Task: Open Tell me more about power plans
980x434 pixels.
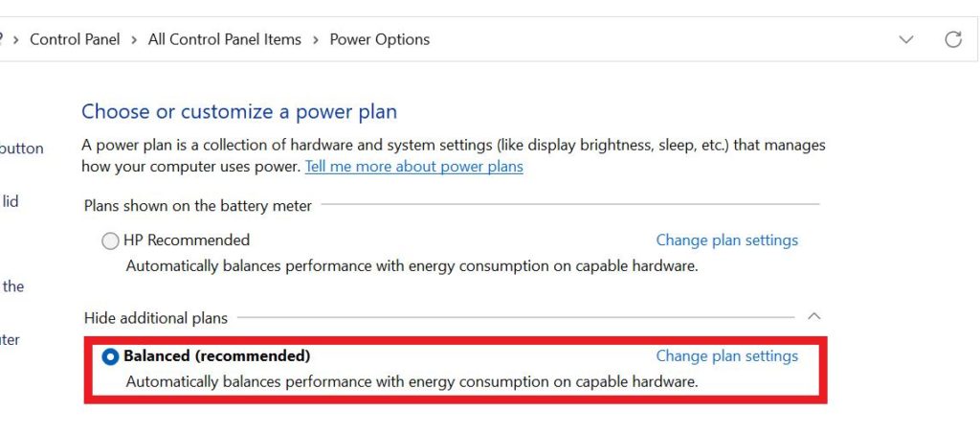Action: pyautogui.click(x=413, y=167)
